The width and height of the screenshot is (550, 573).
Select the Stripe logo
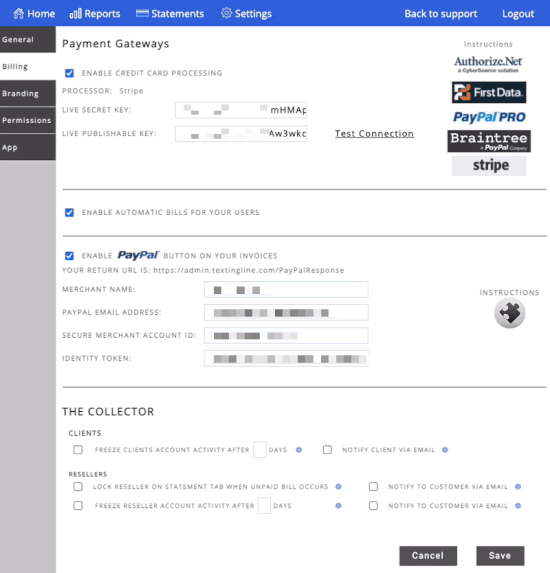pyautogui.click(x=489, y=166)
